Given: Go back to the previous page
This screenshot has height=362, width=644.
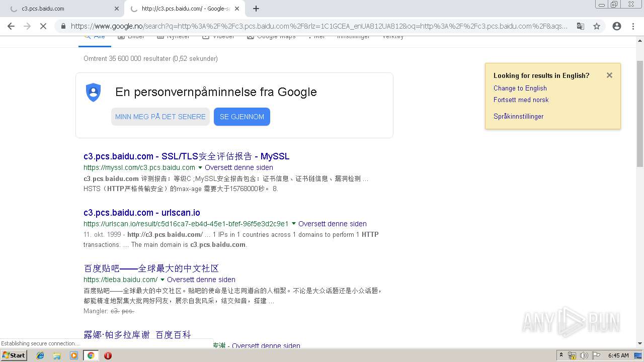Looking at the screenshot, I should 11,26.
